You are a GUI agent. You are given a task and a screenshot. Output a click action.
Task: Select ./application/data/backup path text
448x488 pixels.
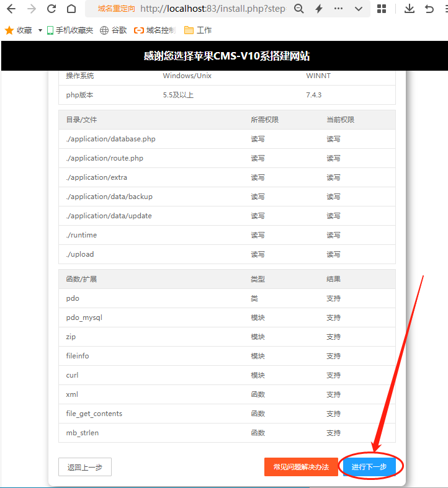coord(109,197)
